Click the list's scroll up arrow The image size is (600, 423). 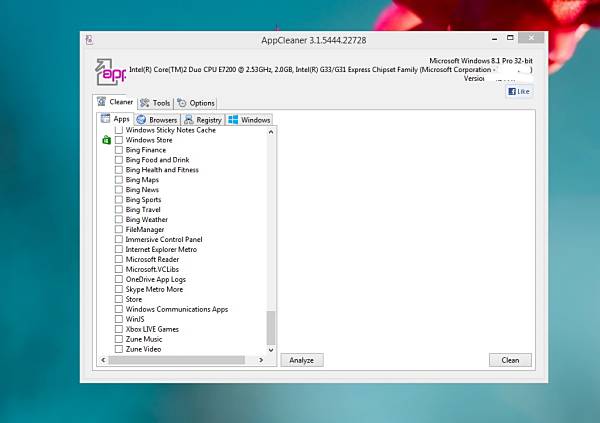coord(271,132)
